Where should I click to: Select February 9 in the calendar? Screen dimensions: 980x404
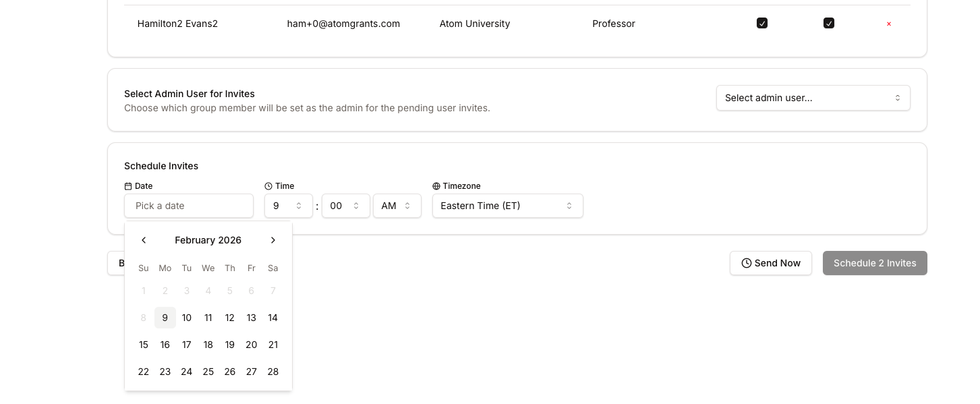pos(165,318)
